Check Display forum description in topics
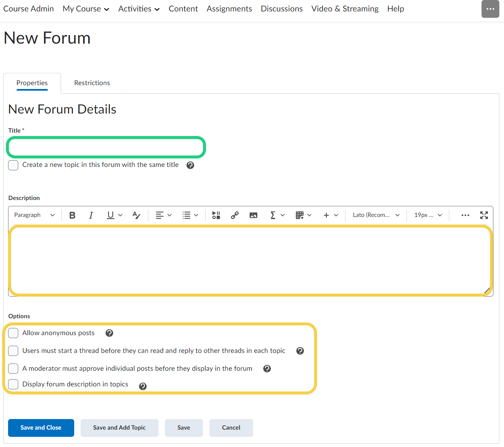Screen dimensions: 504x447 (13, 384)
